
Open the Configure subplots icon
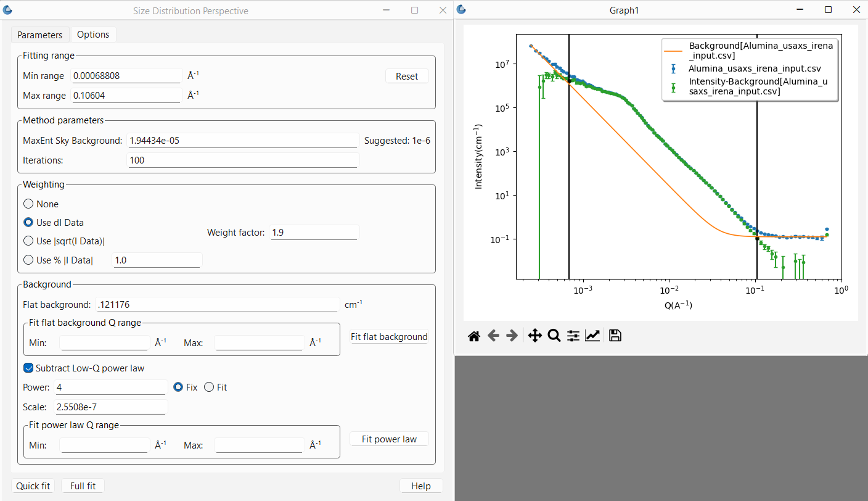click(573, 336)
